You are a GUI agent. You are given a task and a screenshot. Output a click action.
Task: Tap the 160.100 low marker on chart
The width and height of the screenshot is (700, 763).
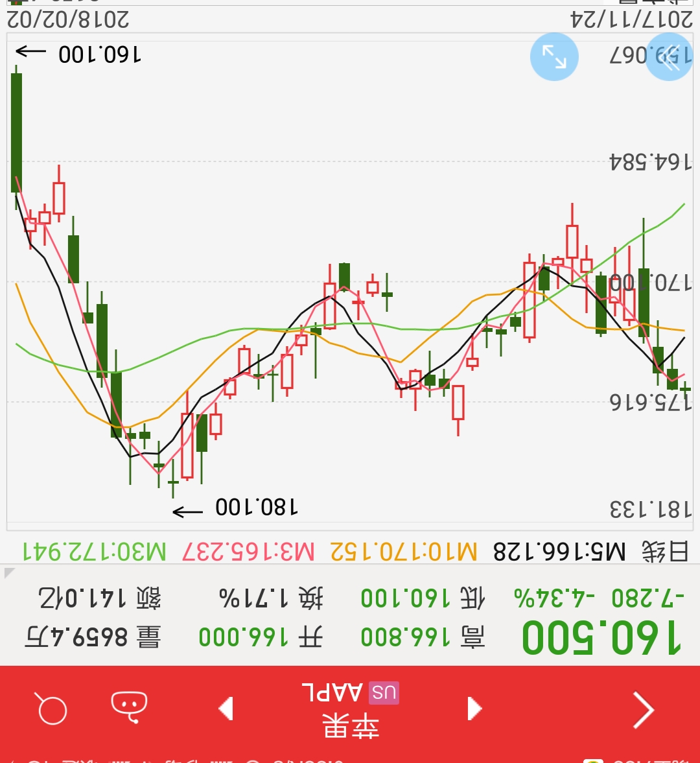pyautogui.click(x=99, y=54)
